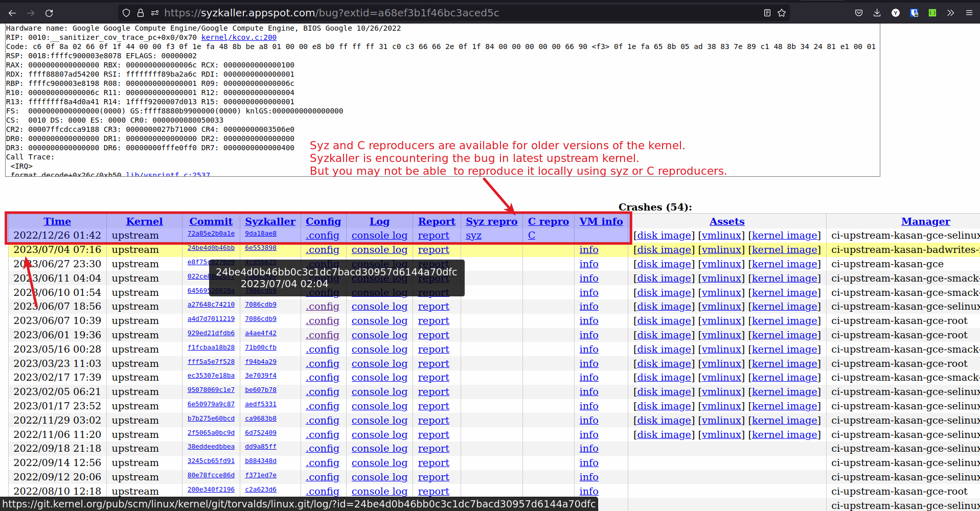Screen dimensions: 980x511
Task: Open the kernel/kcov.c:200 source link
Action: [239, 37]
